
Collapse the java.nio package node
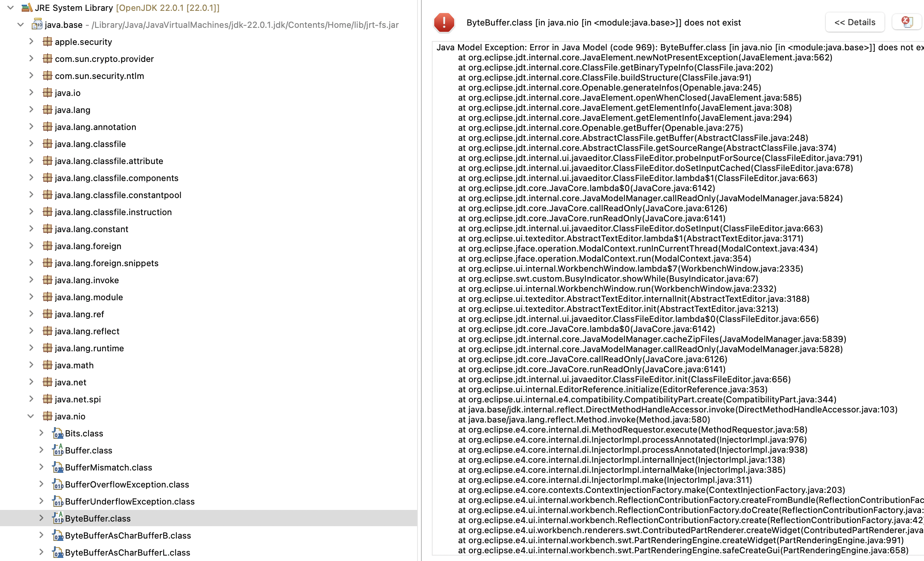tap(31, 416)
